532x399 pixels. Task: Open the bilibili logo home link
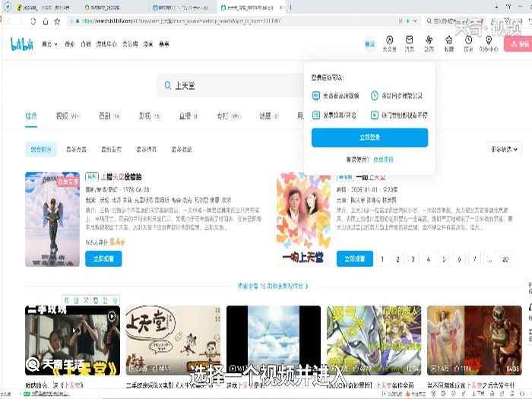pos(22,44)
